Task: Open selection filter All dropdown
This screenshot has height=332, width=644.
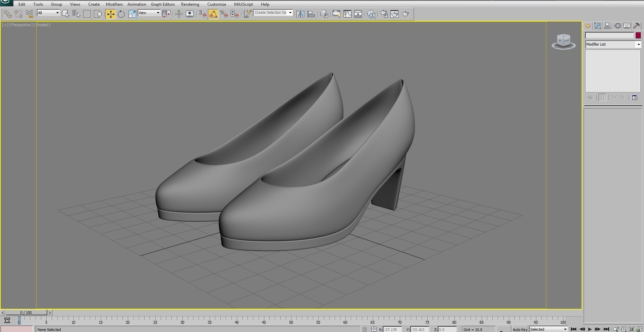Action: [48, 13]
